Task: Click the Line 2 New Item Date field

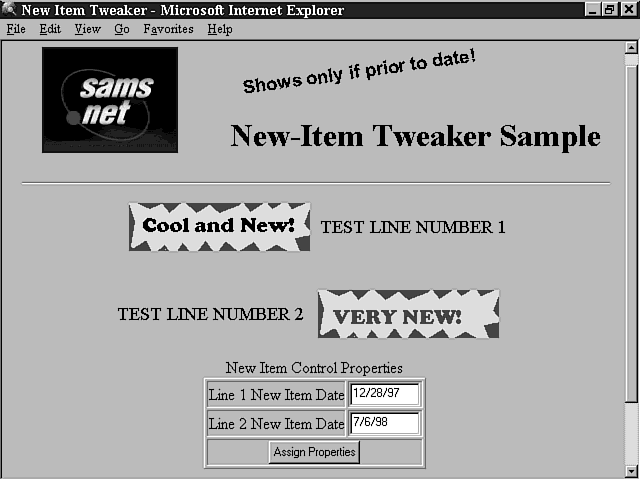Action: click(x=384, y=423)
